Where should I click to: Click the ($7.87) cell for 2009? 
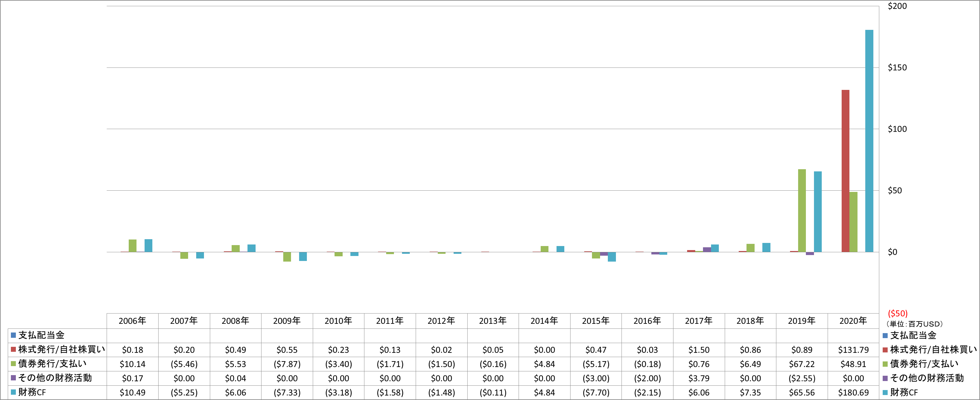[x=287, y=364]
